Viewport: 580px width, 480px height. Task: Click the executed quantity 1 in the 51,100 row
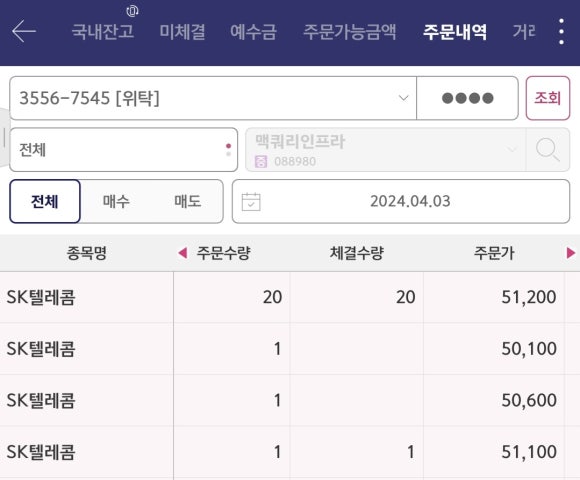411,452
